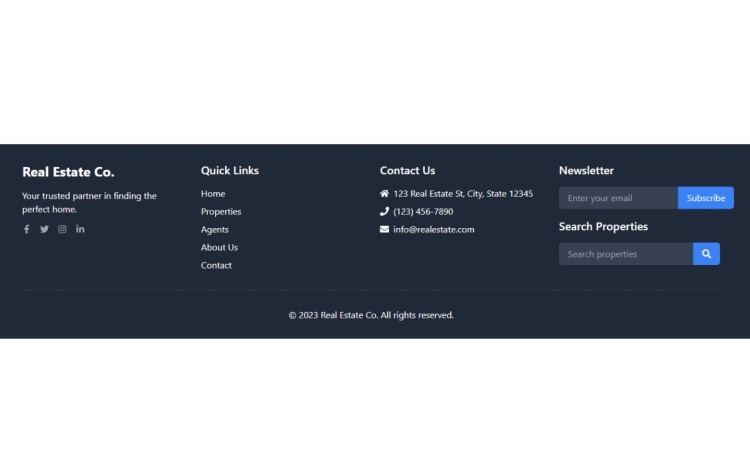The image size is (750, 469).
Task: Open the Contact quick link
Action: [216, 265]
